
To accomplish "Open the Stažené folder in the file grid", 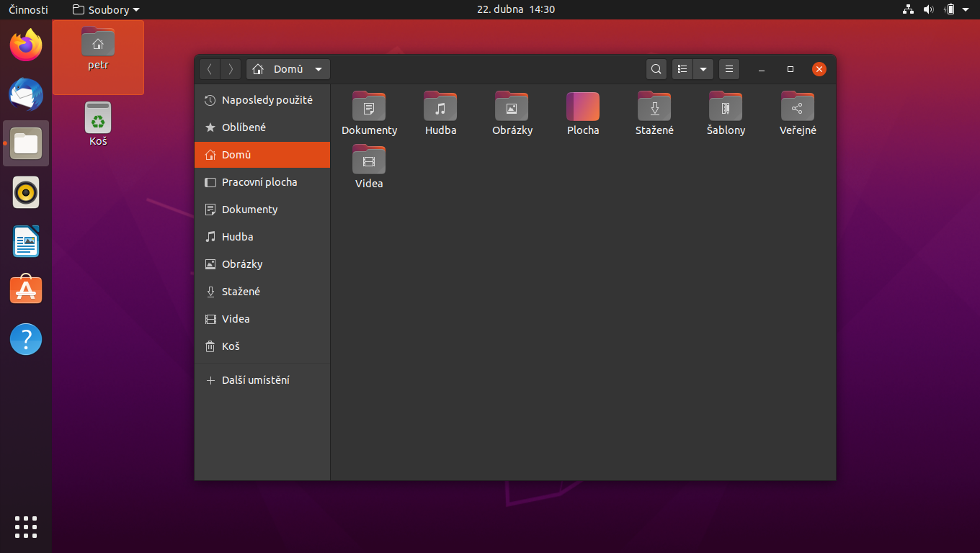I will 654,113.
